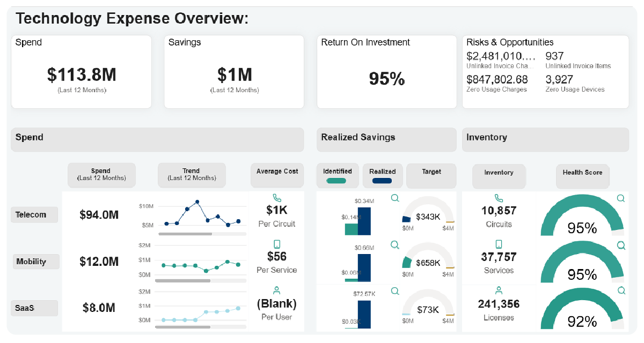Click the $56 Per Service average cost
644x343 pixels.
[277, 256]
